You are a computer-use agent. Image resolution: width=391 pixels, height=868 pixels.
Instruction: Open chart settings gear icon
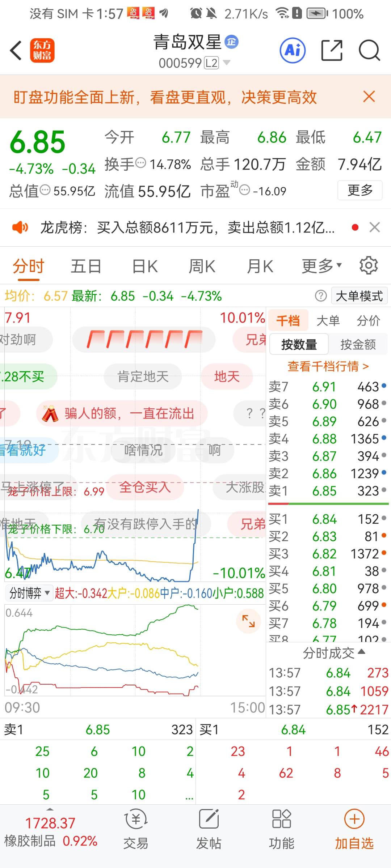369,265
